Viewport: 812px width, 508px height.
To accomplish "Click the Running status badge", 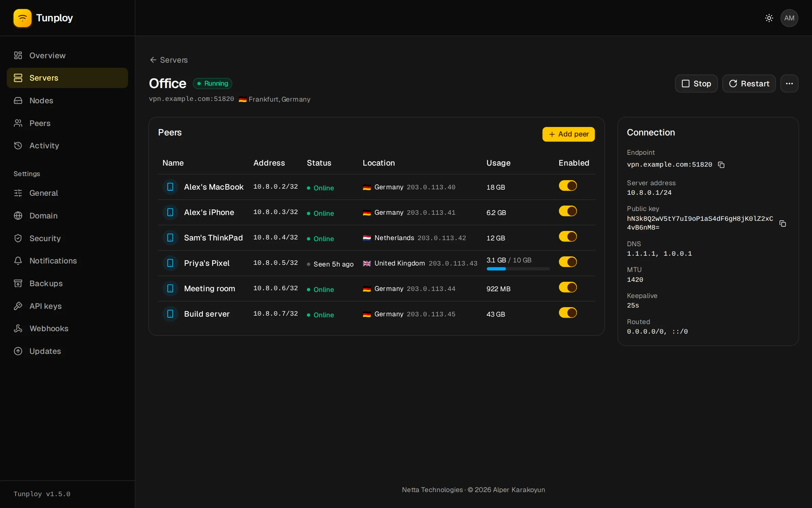I will tap(212, 84).
